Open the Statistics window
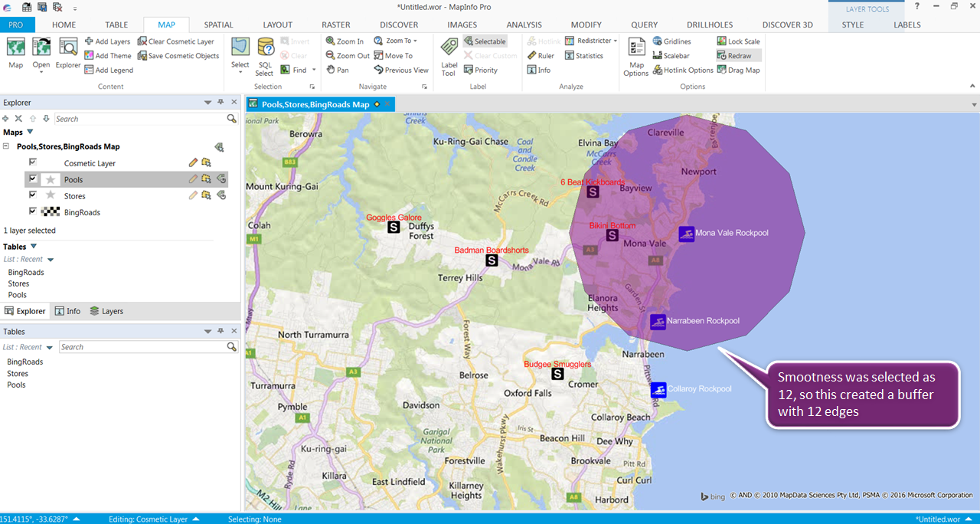The width and height of the screenshot is (980, 524). [x=584, y=56]
